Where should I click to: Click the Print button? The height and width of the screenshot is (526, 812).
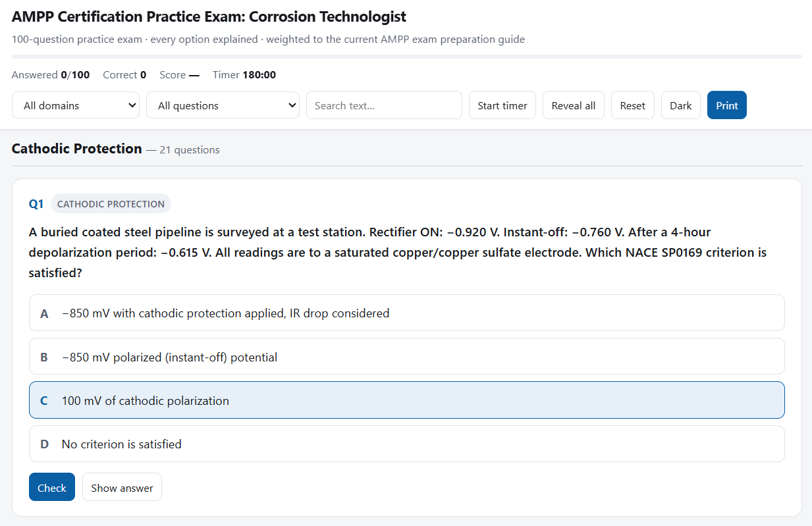[x=727, y=105]
